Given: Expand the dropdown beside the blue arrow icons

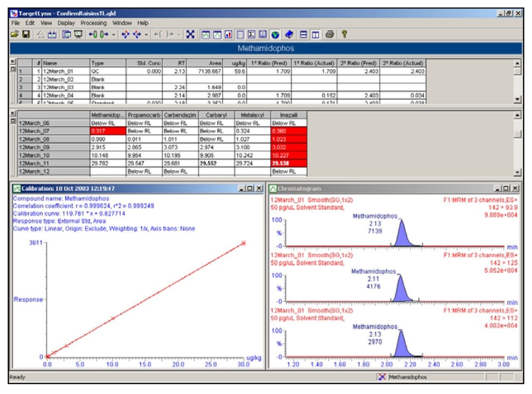Looking at the screenshot, I should [x=146, y=35].
